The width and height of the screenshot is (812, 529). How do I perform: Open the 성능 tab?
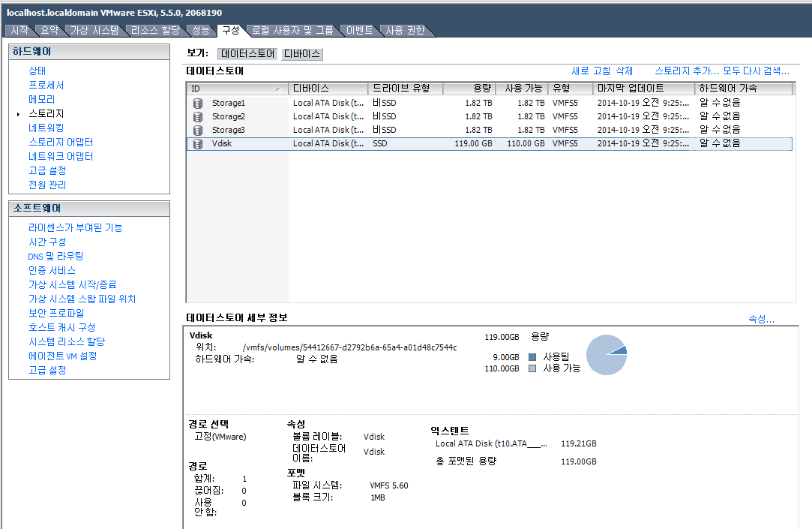(x=201, y=31)
